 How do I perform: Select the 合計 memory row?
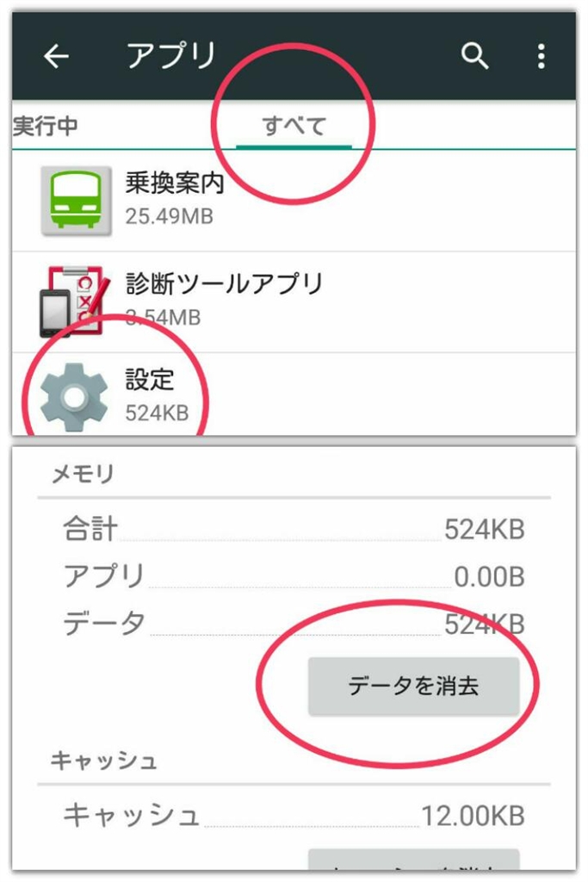[x=293, y=529]
